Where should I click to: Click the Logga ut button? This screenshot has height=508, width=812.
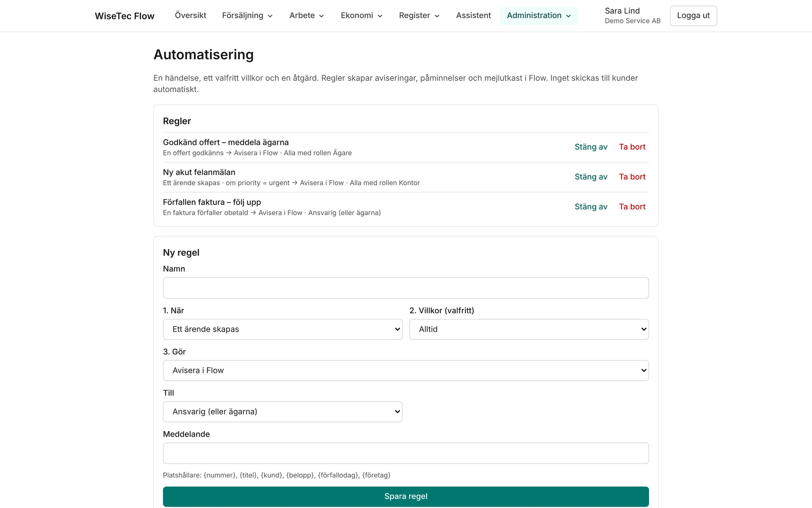pyautogui.click(x=693, y=16)
